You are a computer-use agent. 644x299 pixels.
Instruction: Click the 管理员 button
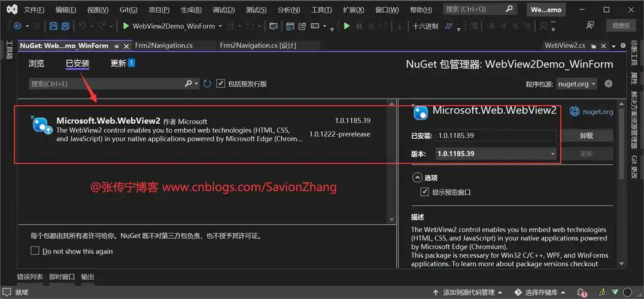point(621,26)
